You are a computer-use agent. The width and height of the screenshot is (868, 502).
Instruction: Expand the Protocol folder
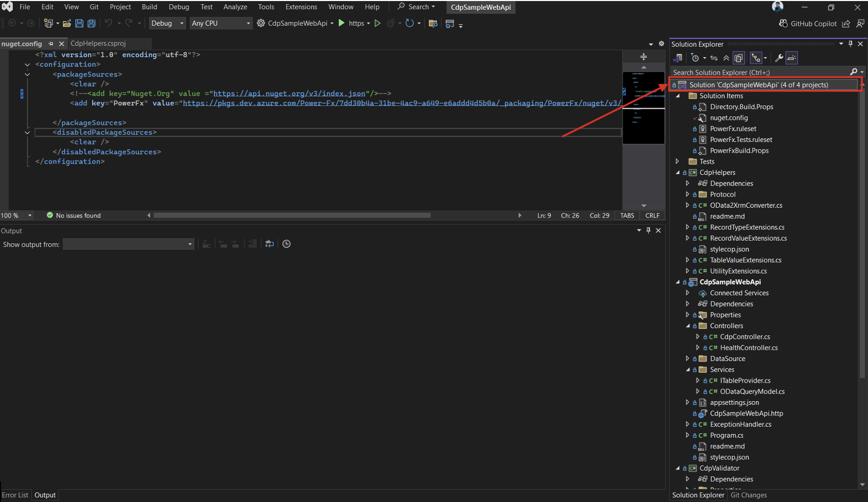(688, 194)
